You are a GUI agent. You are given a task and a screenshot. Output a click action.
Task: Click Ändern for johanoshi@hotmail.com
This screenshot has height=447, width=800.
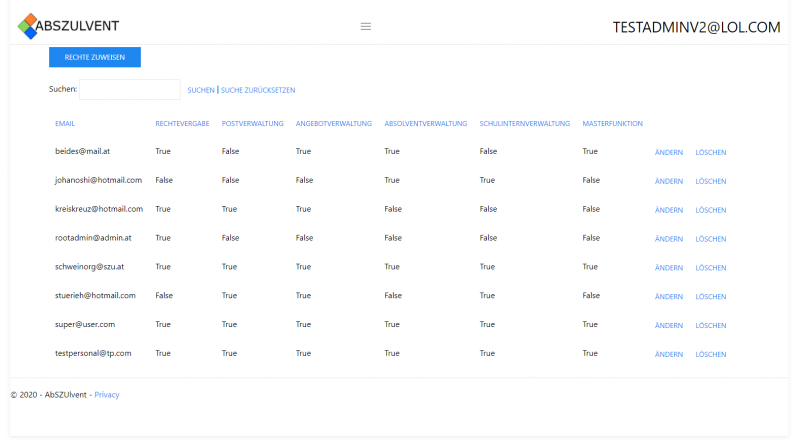pos(669,181)
